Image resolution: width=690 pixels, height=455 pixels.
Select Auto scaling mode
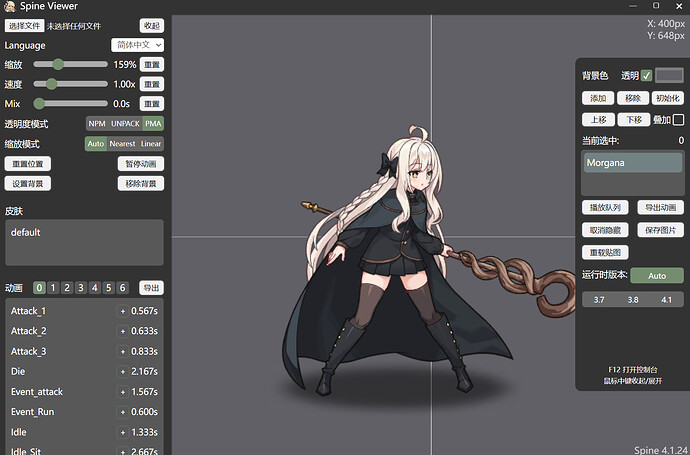95,144
